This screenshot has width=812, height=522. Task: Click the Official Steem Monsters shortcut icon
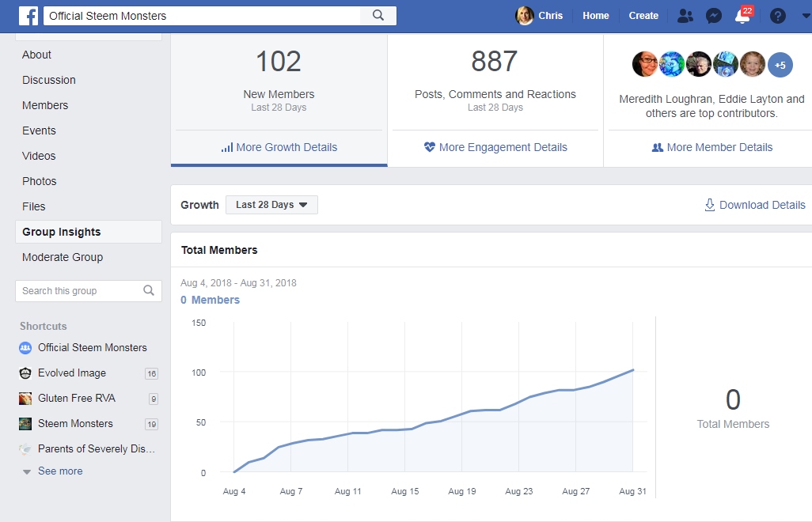[x=25, y=348]
